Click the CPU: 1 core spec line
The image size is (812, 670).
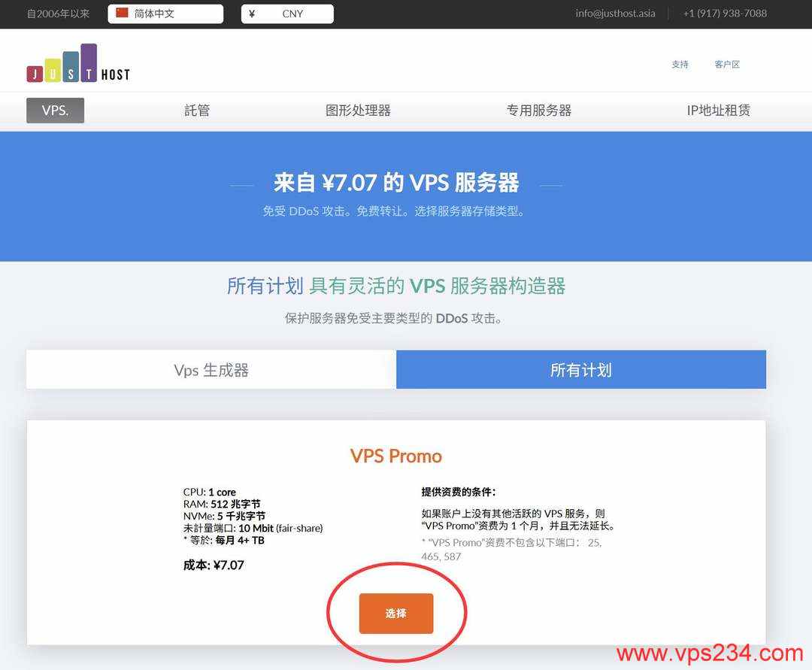coord(209,492)
